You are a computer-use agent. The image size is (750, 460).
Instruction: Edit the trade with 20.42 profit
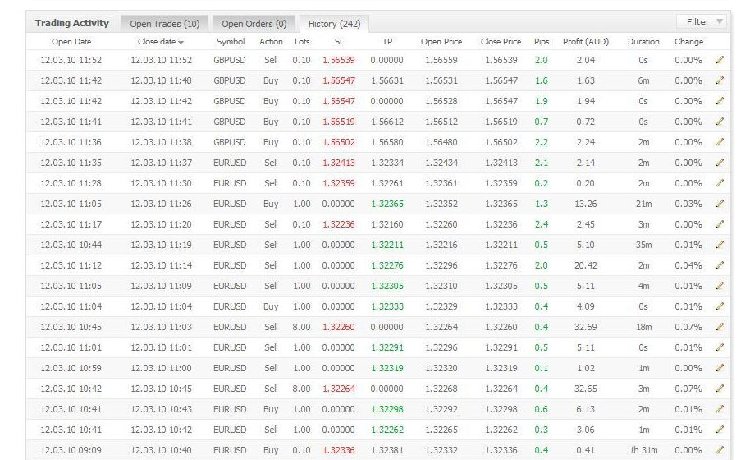coord(719,265)
